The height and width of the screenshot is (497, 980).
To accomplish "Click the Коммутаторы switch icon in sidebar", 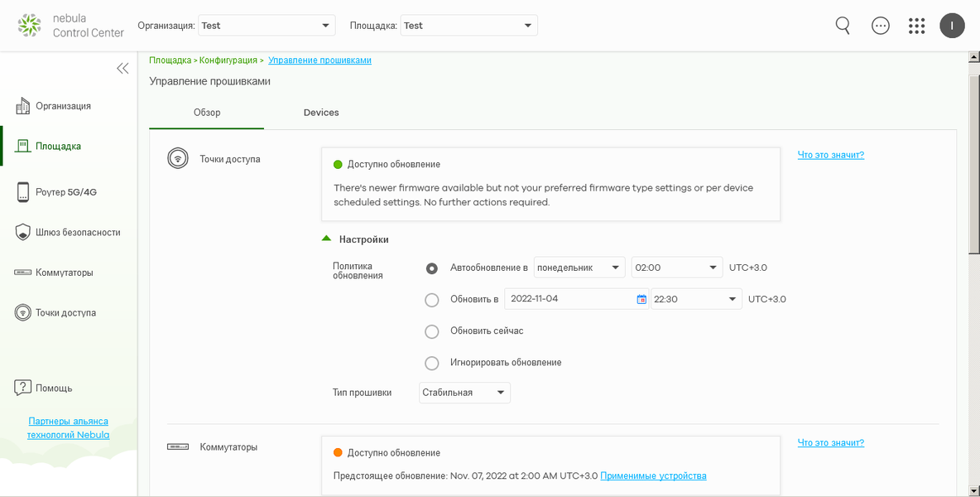I will click(23, 273).
